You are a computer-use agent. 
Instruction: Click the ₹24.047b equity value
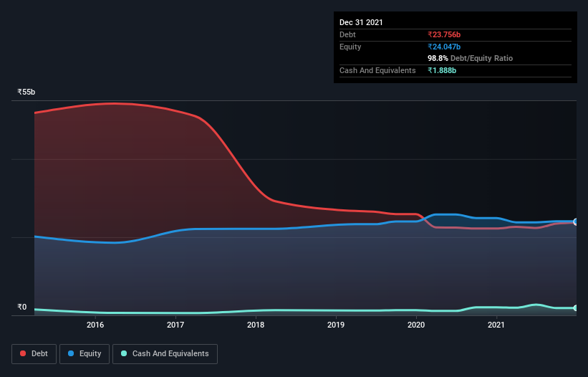click(444, 47)
